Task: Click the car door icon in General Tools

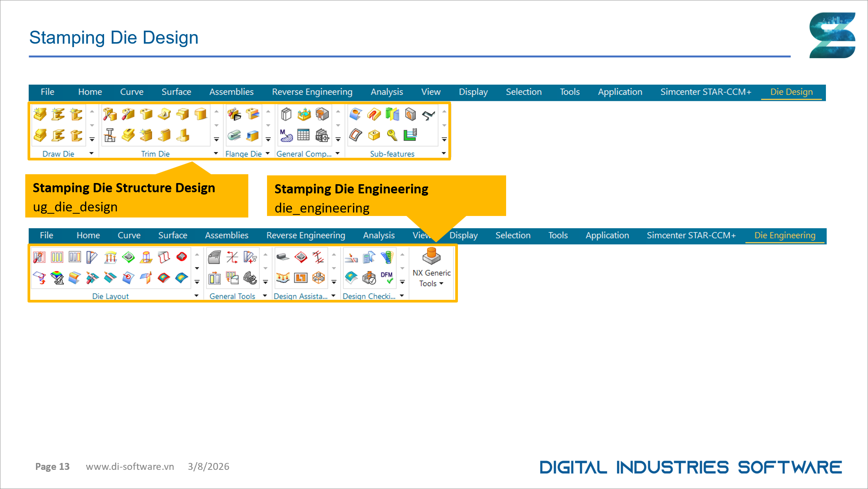Action: pyautogui.click(x=214, y=257)
